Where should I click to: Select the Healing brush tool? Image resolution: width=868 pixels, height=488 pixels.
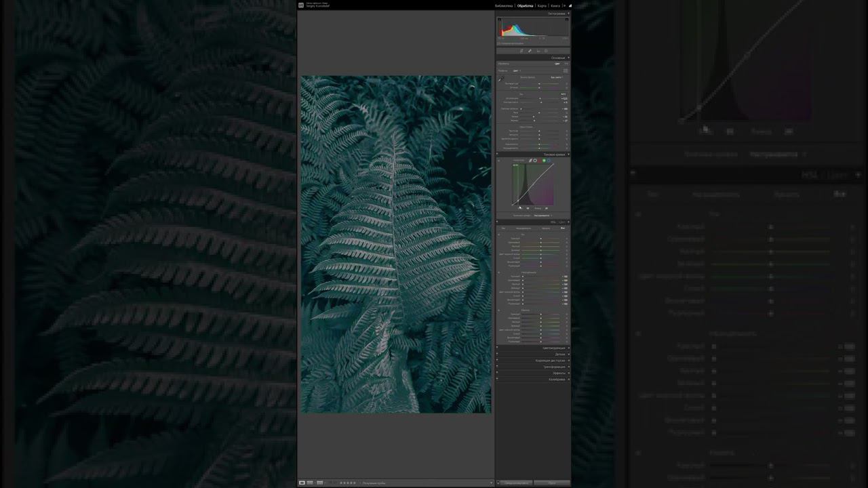530,51
